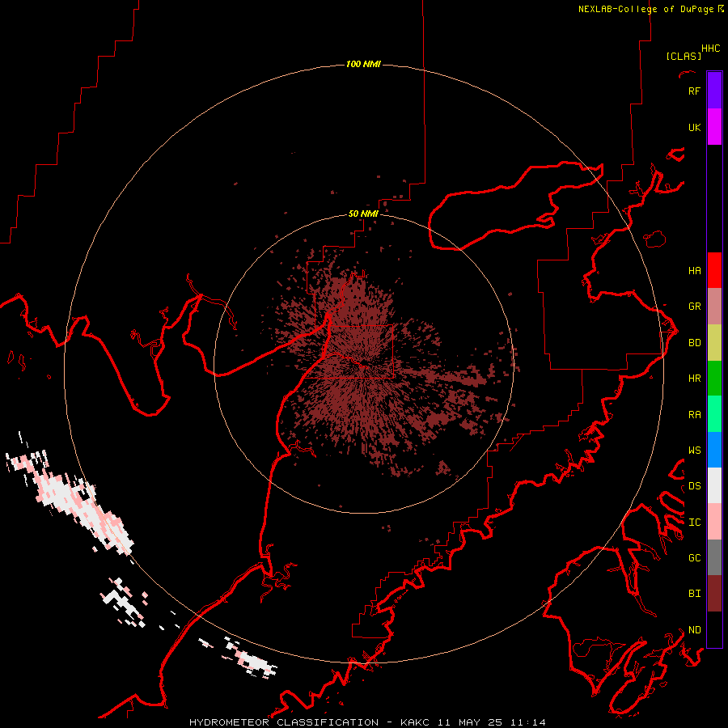Click the GR legend label
The height and width of the screenshot is (728, 728).
pos(694,307)
